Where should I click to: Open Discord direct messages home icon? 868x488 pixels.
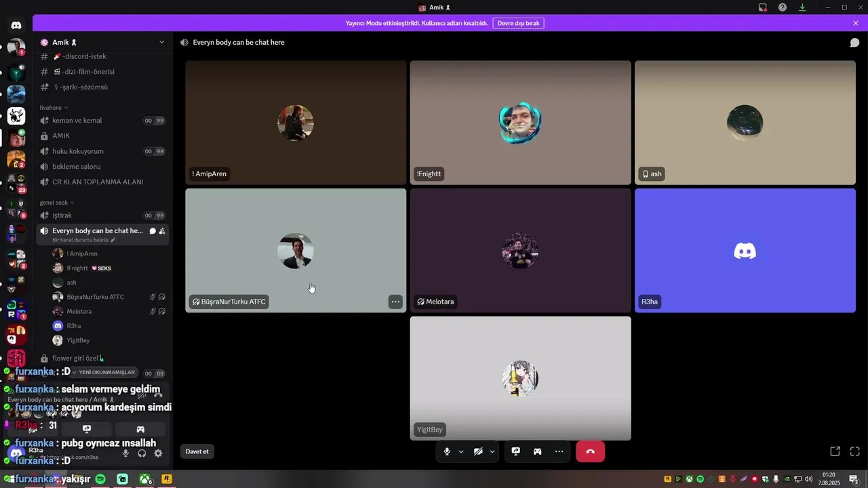coord(16,25)
